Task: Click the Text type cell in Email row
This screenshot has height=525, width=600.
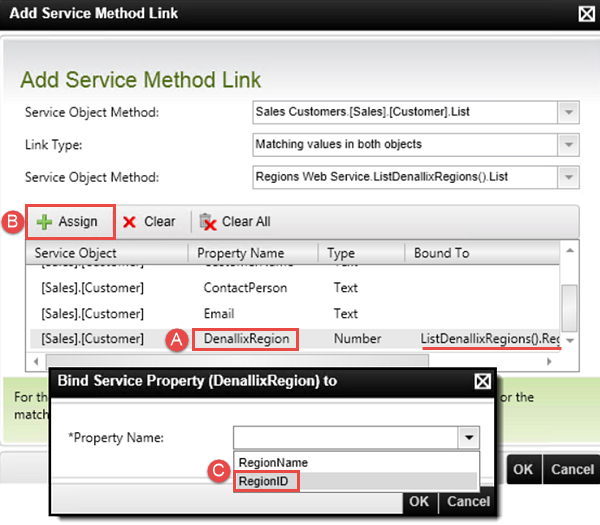Action: coord(346,314)
